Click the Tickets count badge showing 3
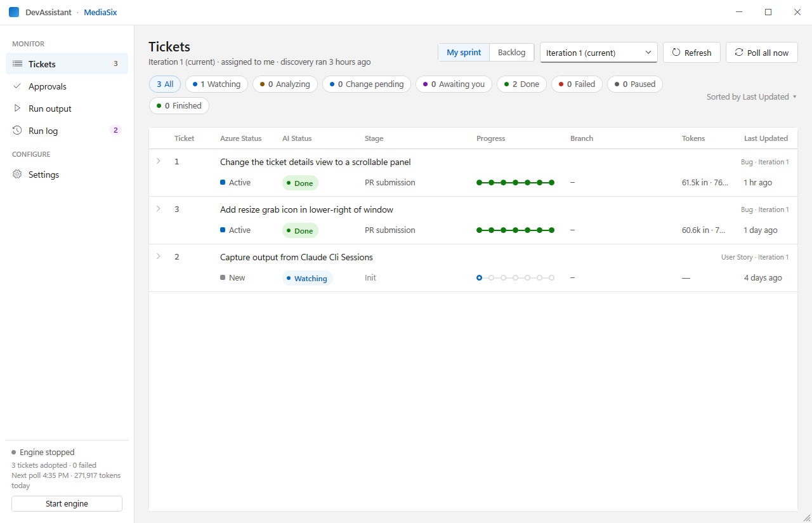 pos(115,64)
